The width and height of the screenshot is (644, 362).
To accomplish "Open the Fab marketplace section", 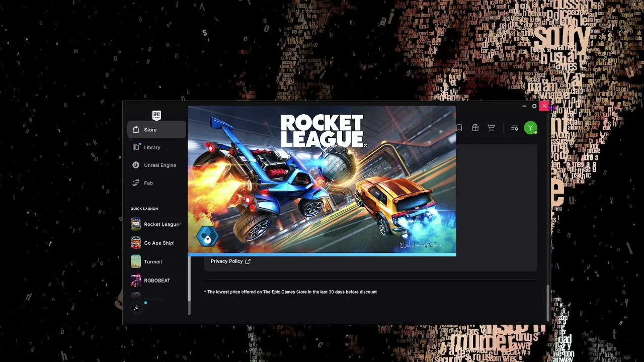I will pyautogui.click(x=156, y=183).
